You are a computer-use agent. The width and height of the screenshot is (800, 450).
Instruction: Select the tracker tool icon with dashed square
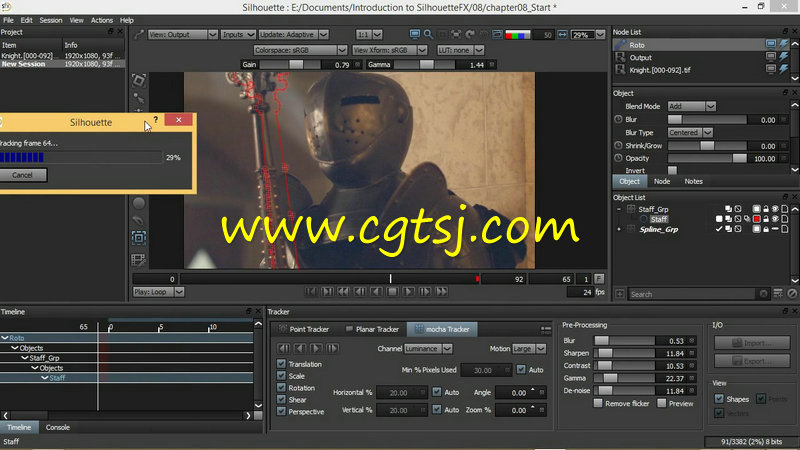click(138, 238)
